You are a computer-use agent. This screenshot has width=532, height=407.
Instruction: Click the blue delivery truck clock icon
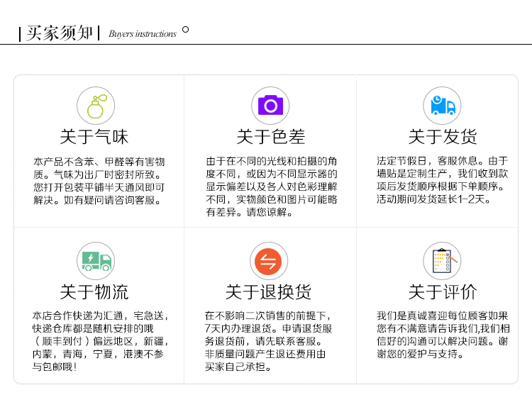click(442, 106)
